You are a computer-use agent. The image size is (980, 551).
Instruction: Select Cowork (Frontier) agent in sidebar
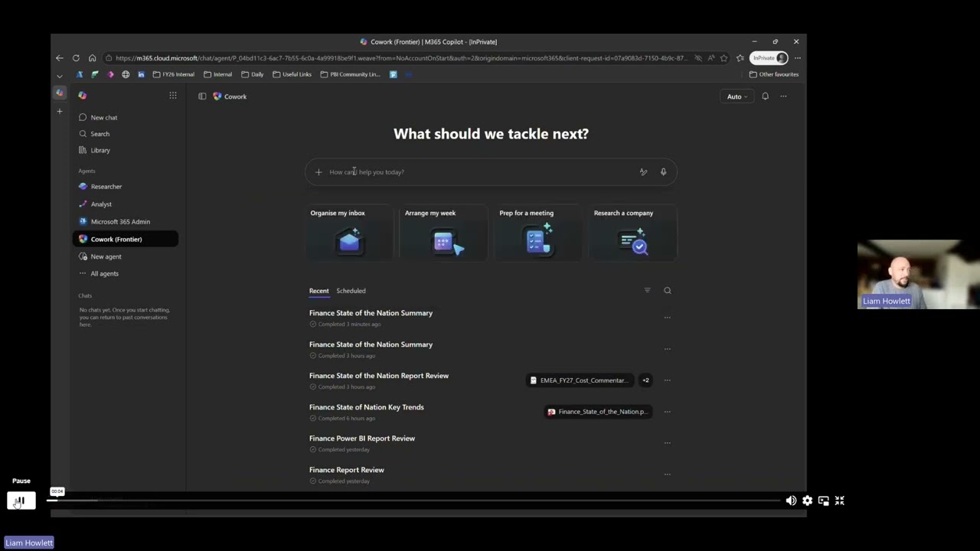(126, 240)
